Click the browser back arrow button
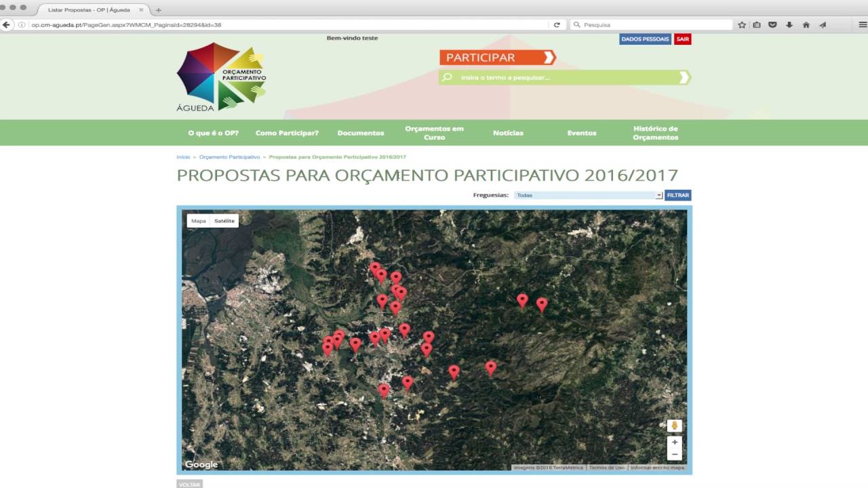The image size is (868, 488). [7, 24]
